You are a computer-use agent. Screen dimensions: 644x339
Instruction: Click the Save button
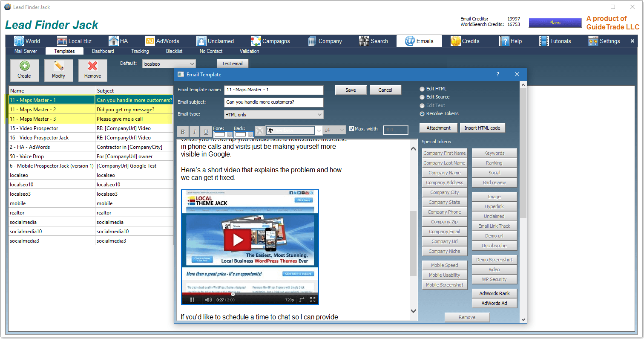click(351, 90)
